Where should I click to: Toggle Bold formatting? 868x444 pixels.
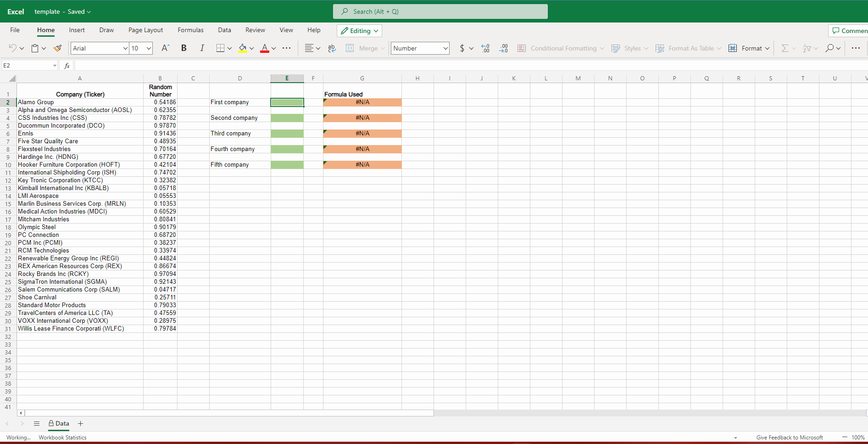coord(184,48)
